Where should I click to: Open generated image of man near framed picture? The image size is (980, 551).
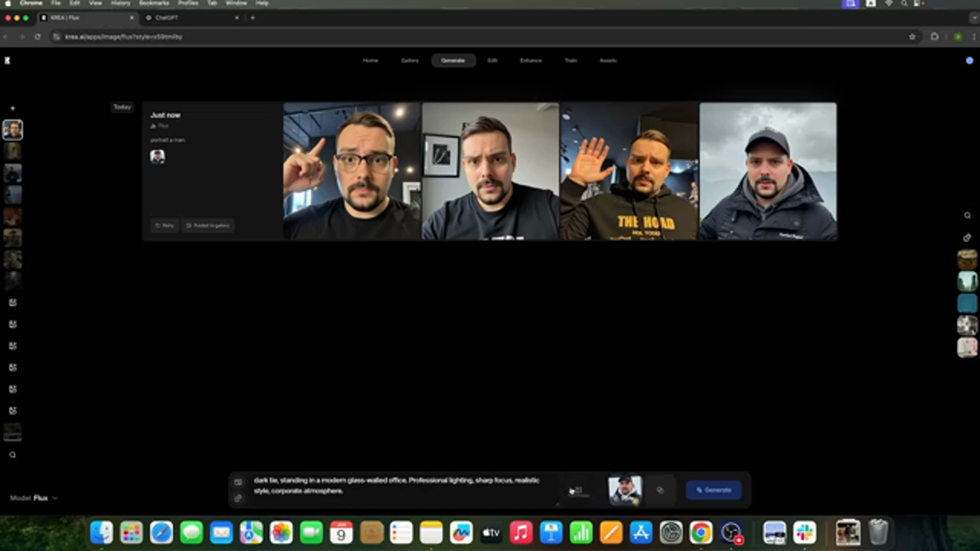(x=491, y=171)
